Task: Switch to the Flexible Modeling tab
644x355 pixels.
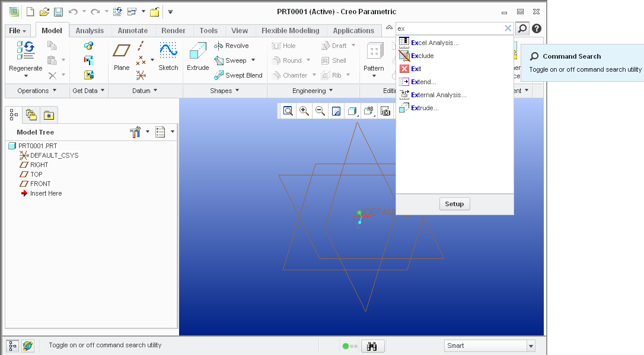Action: tap(291, 31)
